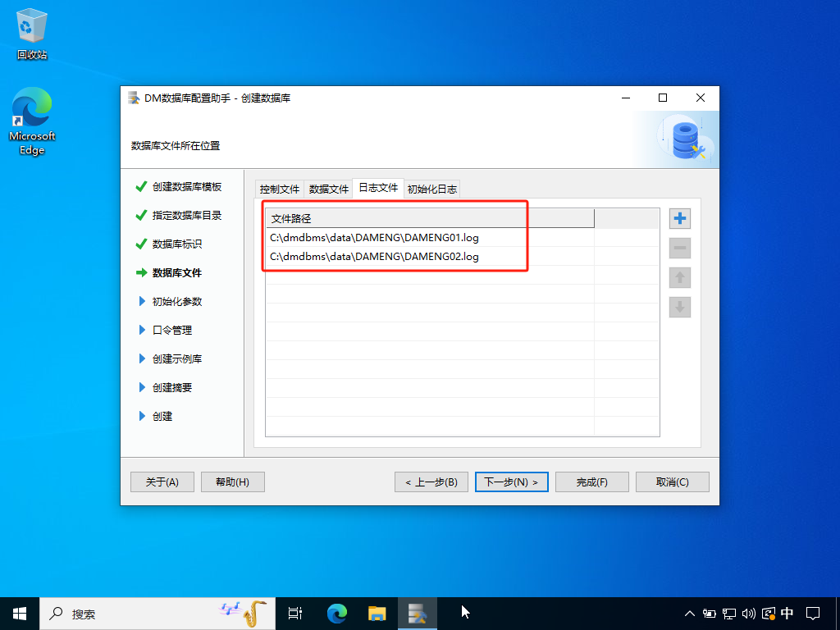Click the 指定数据库目录 step
Viewport: 840px width, 630px height.
coord(186,216)
